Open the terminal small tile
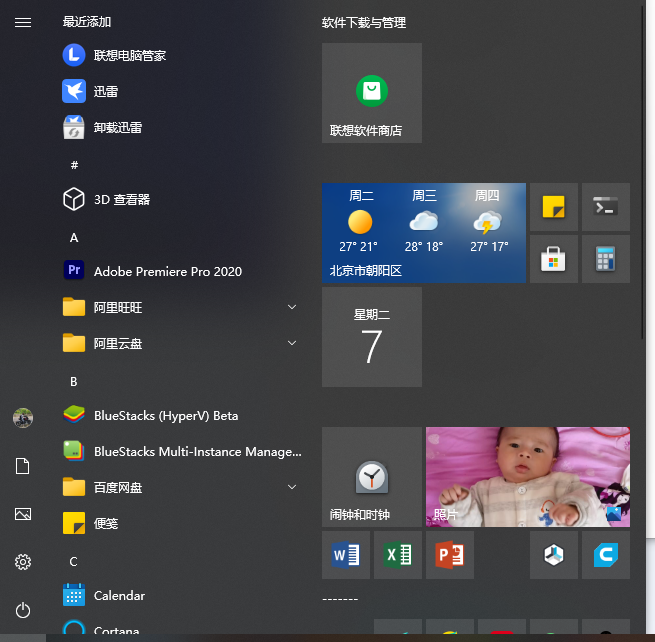 click(606, 207)
